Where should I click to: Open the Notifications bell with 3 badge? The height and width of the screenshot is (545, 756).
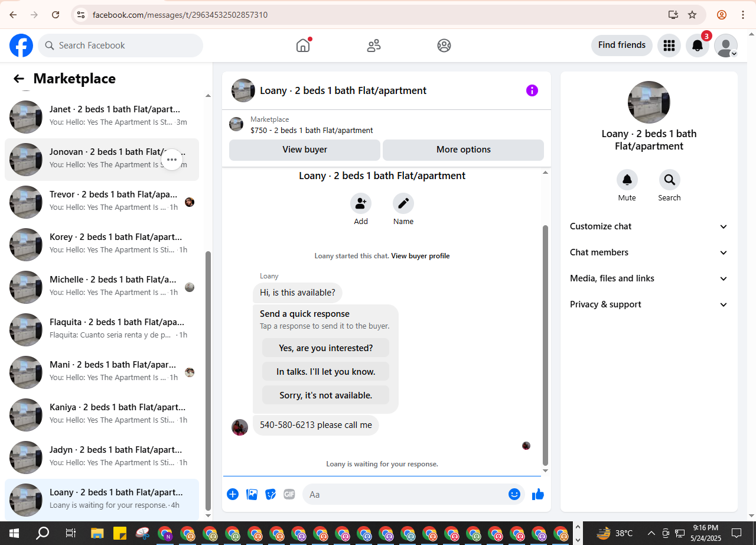[698, 46]
